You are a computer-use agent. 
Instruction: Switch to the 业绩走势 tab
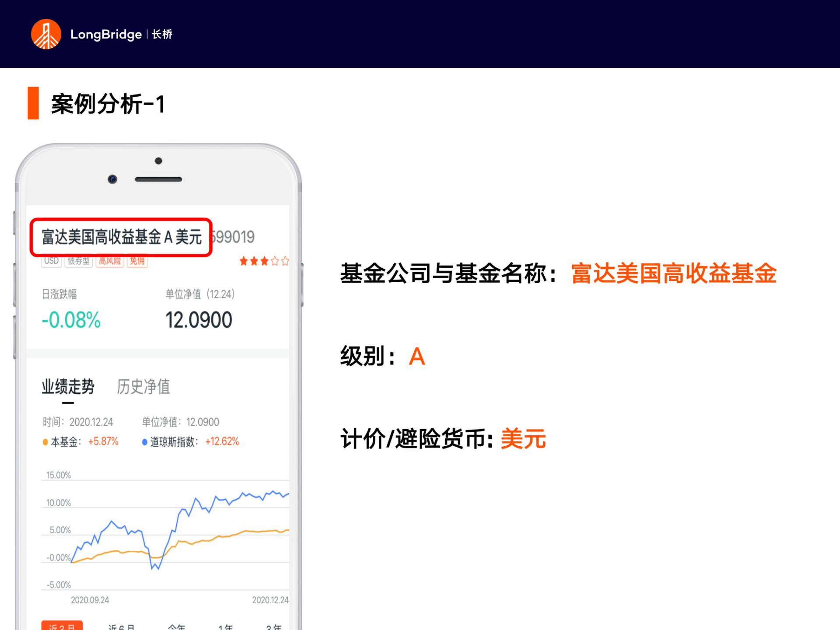pyautogui.click(x=68, y=386)
